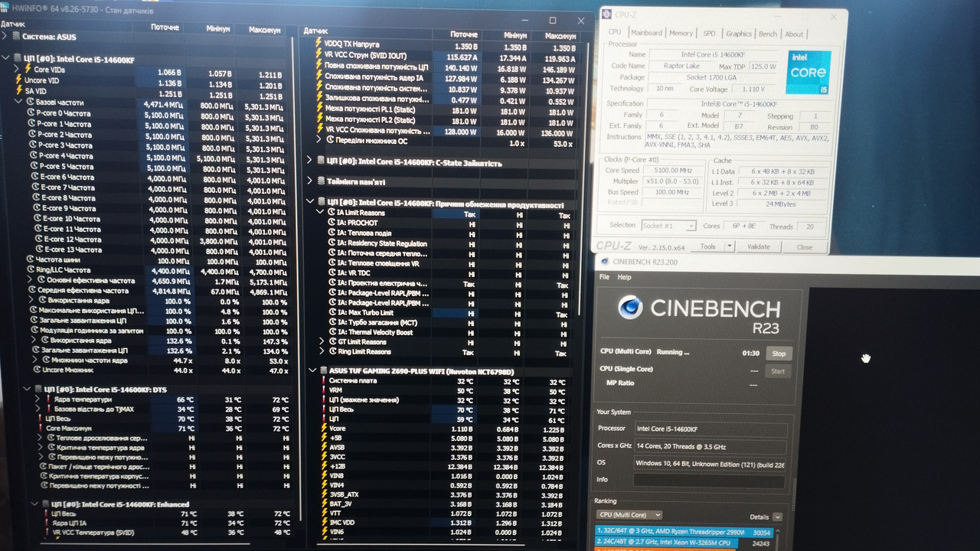Click the status icon beside IA: Max Turbo Limit
The width and height of the screenshot is (980, 551).
tap(332, 313)
